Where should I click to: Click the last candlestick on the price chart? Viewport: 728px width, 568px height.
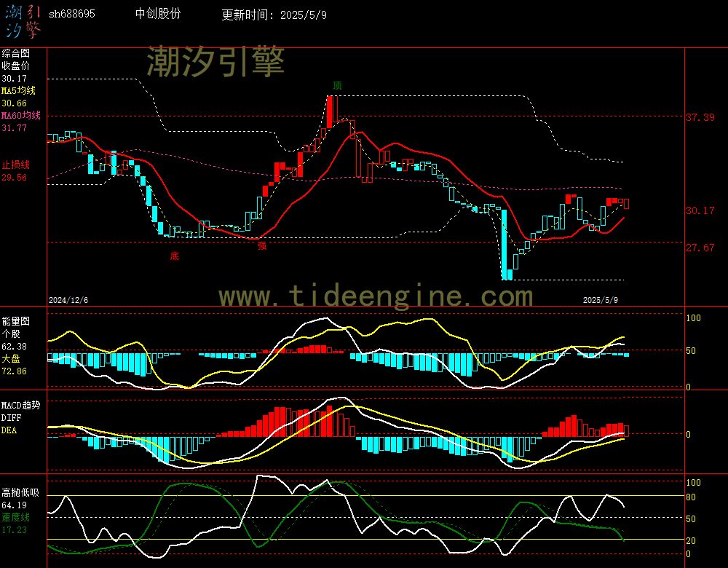tap(626, 203)
